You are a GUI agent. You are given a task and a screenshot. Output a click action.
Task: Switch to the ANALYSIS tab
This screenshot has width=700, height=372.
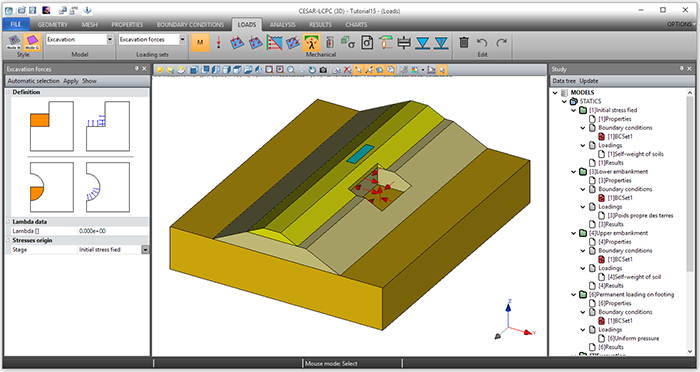(283, 25)
